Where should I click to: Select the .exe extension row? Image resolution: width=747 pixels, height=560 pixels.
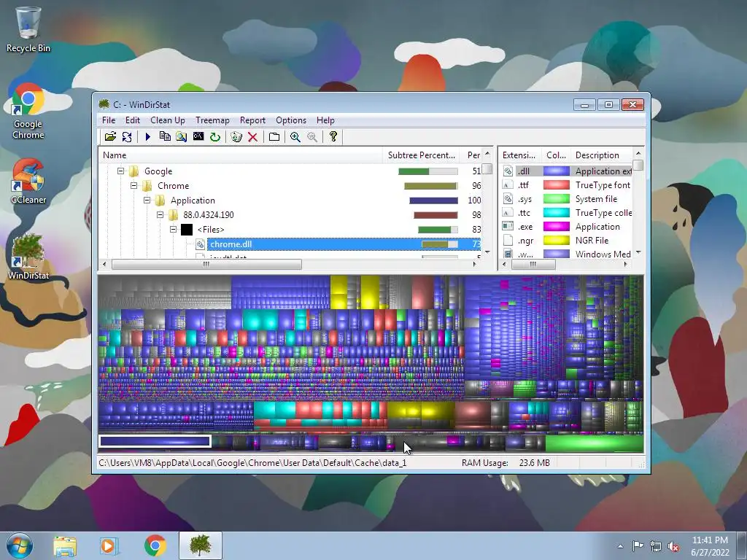[566, 226]
